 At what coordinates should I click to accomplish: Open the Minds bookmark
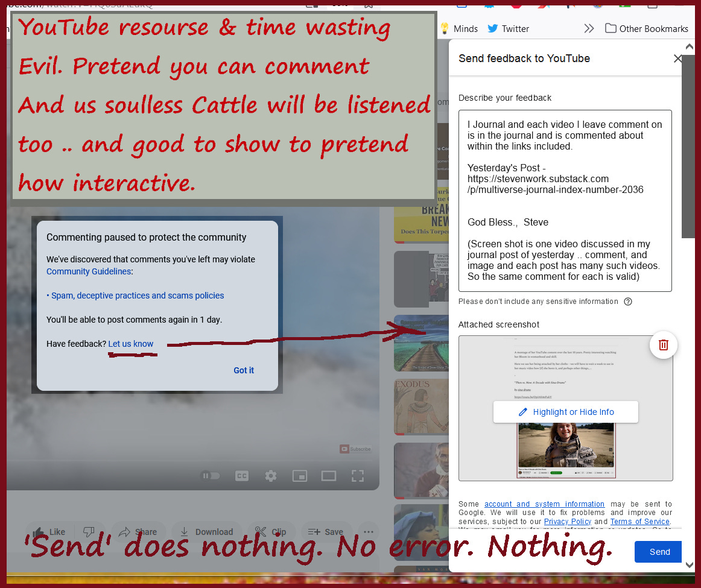(x=459, y=28)
